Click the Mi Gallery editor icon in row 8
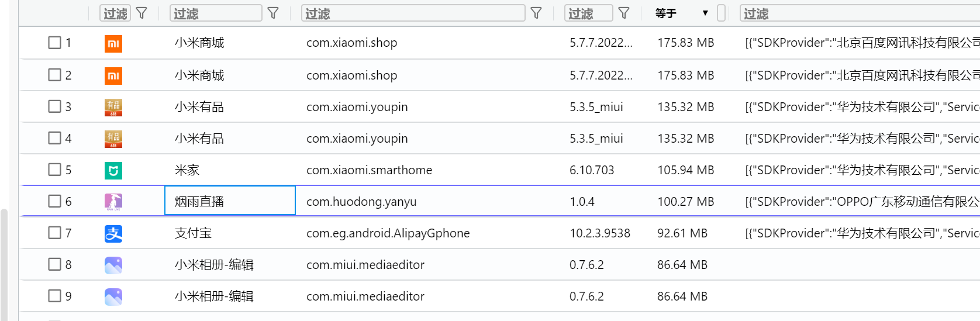 click(113, 265)
